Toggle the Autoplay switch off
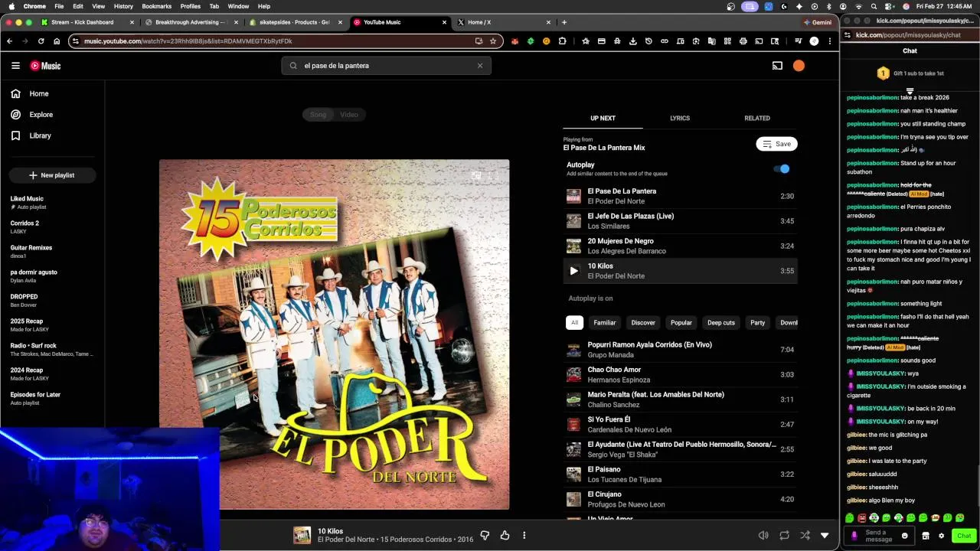Screen dimensions: 980x551 click(782, 169)
